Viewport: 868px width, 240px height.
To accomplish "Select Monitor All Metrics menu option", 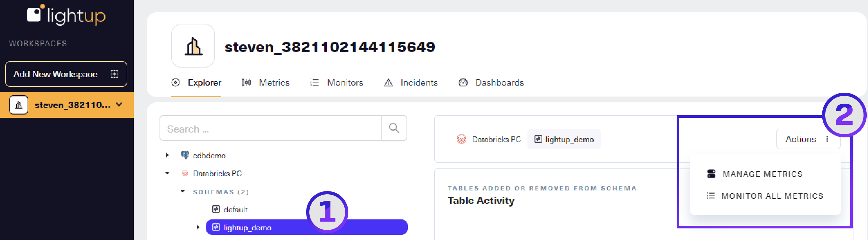I will coord(772,196).
